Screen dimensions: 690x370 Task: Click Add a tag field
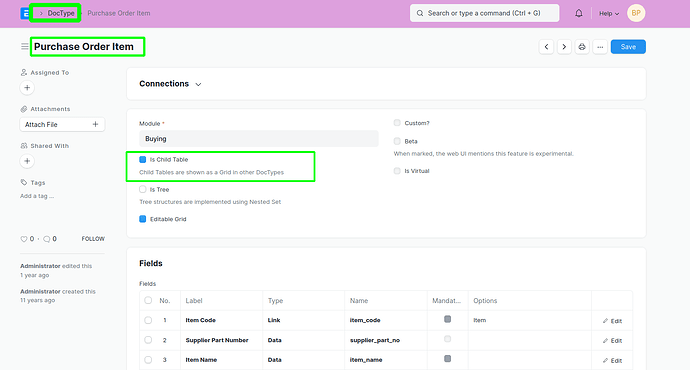[37, 196]
